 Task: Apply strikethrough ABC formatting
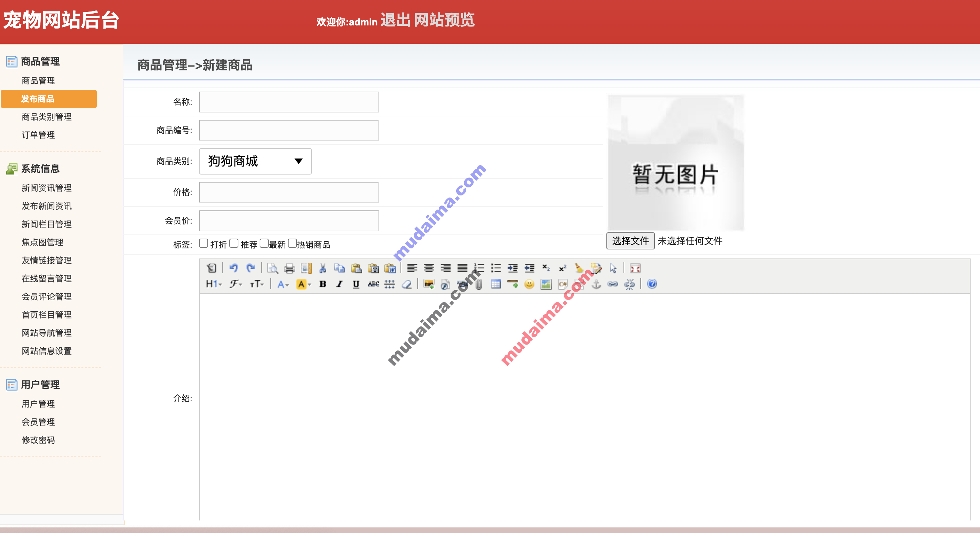point(373,284)
